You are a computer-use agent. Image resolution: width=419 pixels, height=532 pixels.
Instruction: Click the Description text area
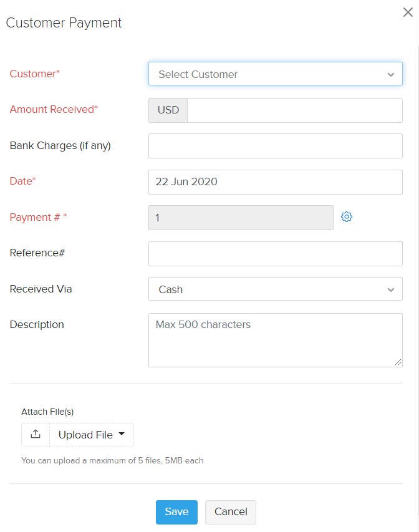click(276, 340)
